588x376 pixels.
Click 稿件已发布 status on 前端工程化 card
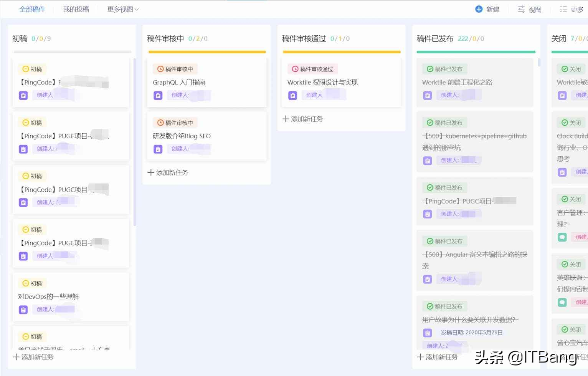444,69
